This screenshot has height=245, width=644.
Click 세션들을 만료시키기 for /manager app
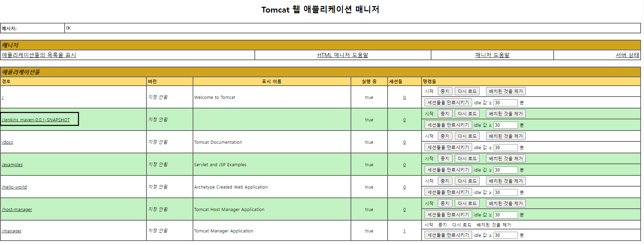point(448,235)
